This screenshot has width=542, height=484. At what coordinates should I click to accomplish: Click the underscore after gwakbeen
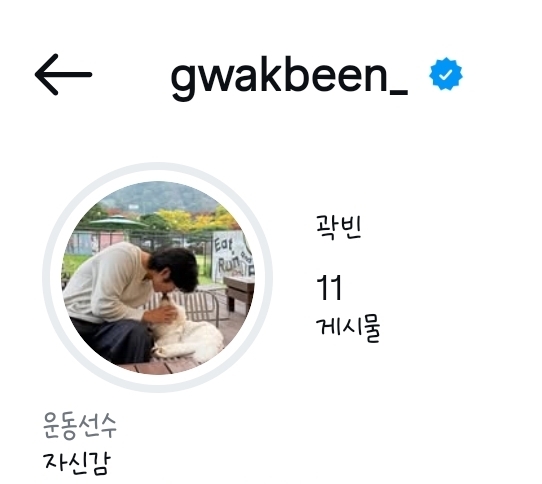click(x=399, y=92)
